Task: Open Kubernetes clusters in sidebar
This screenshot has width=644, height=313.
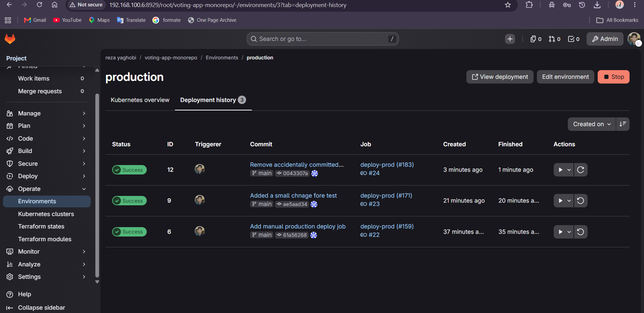Action: pyautogui.click(x=47, y=214)
